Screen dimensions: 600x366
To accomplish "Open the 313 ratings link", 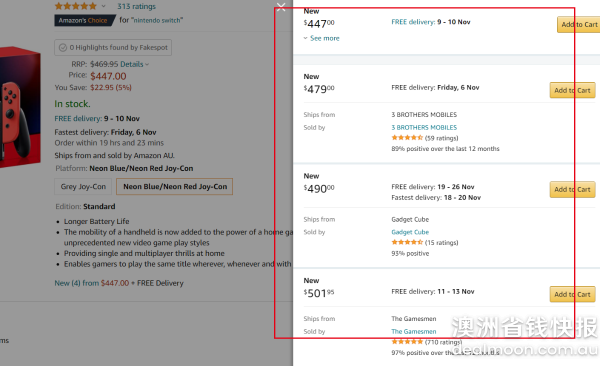I will coord(136,6).
